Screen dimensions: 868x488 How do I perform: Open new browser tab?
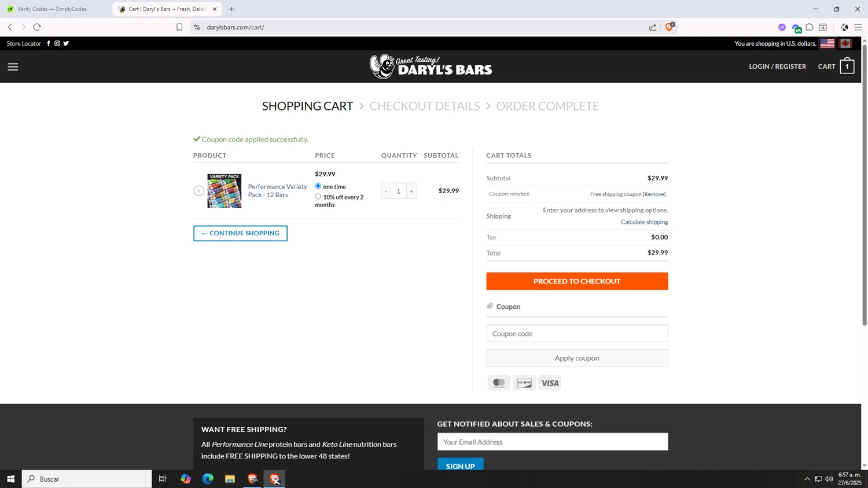(231, 9)
